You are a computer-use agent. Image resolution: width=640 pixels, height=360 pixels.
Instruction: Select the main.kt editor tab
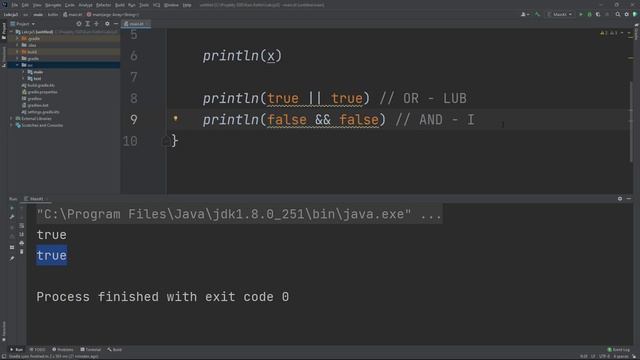[136, 24]
